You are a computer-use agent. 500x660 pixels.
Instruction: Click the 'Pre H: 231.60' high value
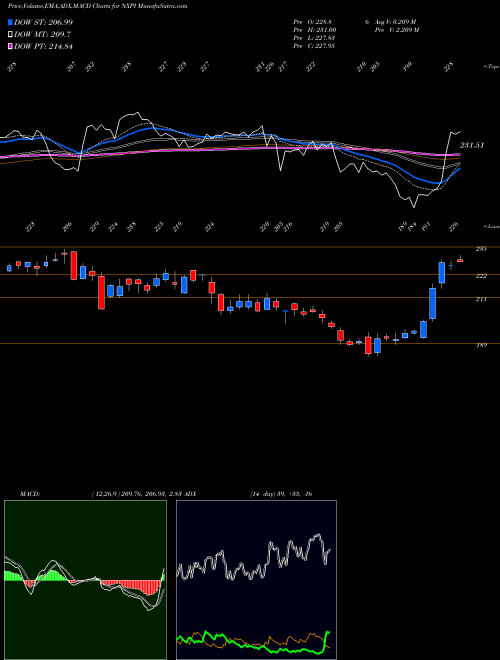314,30
